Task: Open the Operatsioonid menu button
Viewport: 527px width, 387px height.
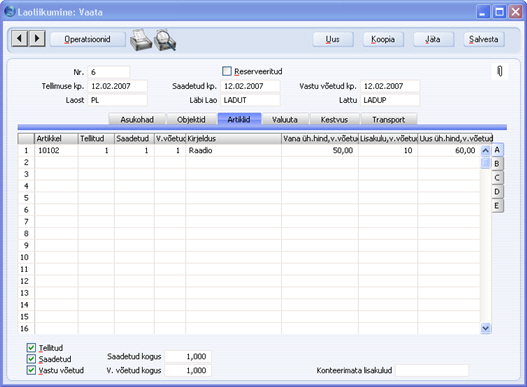Action: [87, 39]
